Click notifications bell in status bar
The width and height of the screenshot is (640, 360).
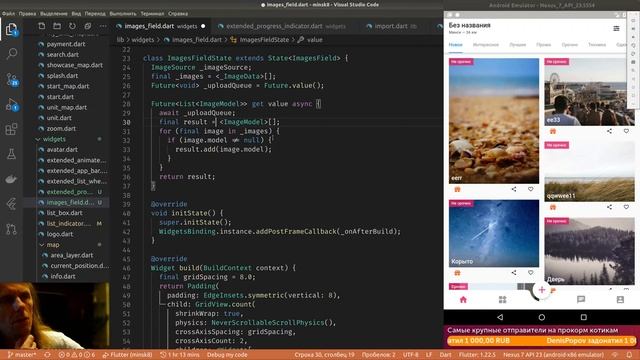point(629,355)
